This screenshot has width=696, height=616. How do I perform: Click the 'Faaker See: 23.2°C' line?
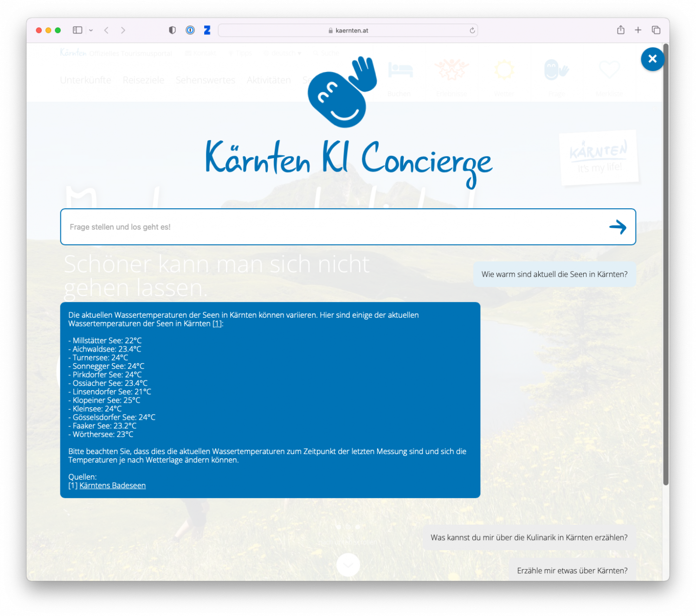click(103, 425)
